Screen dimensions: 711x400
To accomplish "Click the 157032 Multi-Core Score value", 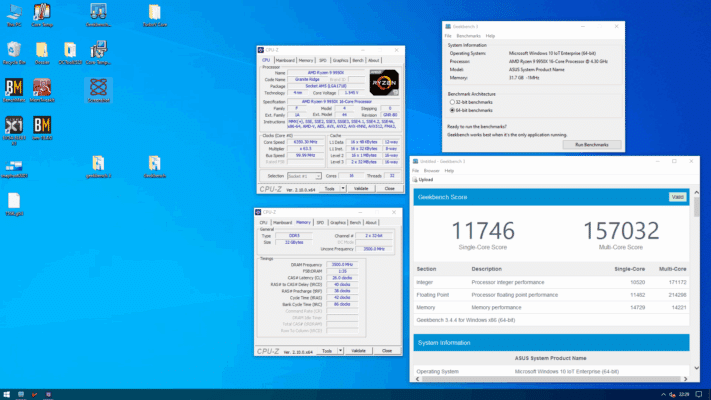I will pos(621,231).
